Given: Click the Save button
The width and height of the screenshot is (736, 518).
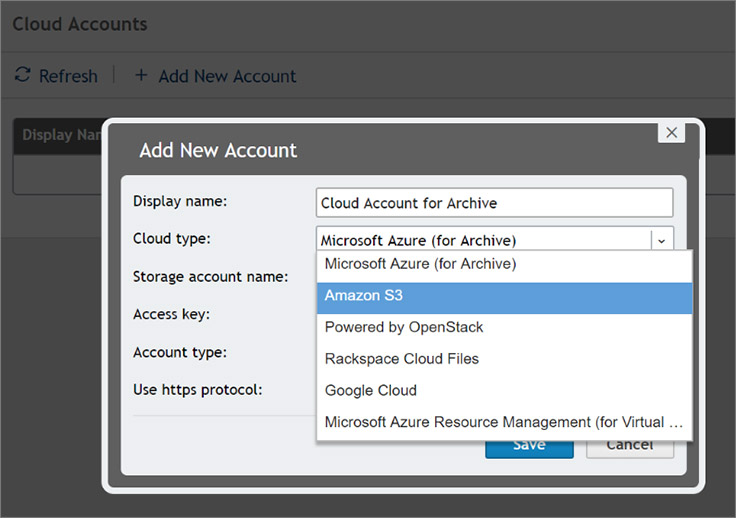Looking at the screenshot, I should 529,449.
